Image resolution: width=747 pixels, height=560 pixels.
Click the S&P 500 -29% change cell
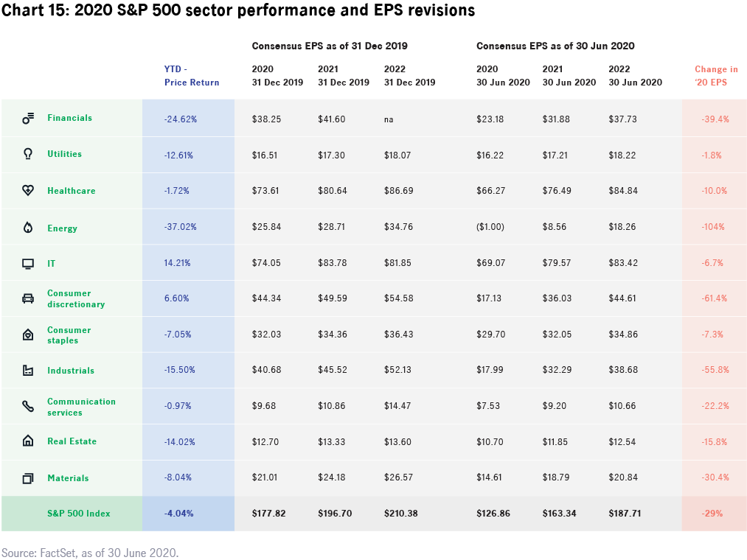click(713, 513)
